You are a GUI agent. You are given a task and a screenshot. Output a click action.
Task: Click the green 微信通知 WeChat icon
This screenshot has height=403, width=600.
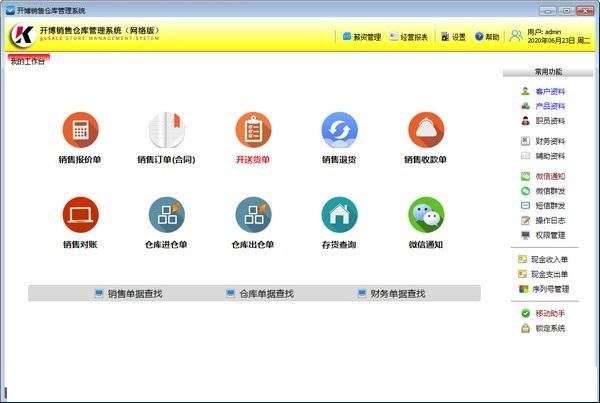pyautogui.click(x=425, y=214)
